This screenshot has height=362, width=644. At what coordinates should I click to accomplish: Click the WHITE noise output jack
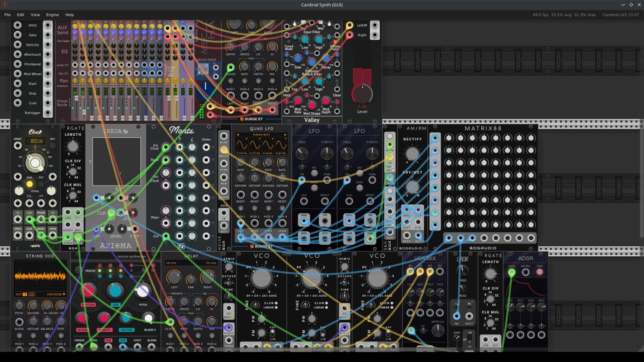(x=224, y=150)
